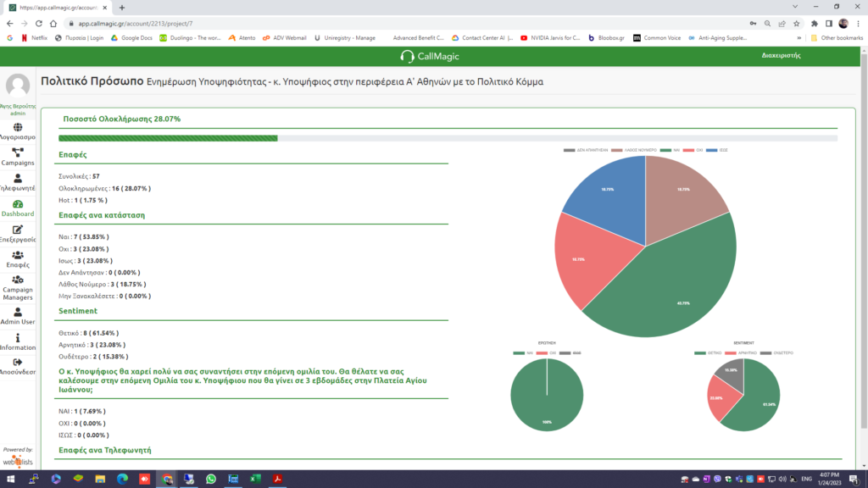The image size is (868, 488).
Task: Open the browser tab search dropdown
Action: tap(793, 7)
